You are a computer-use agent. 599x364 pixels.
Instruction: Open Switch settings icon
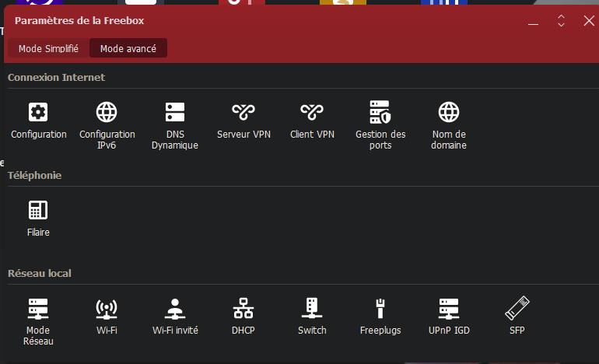312,308
